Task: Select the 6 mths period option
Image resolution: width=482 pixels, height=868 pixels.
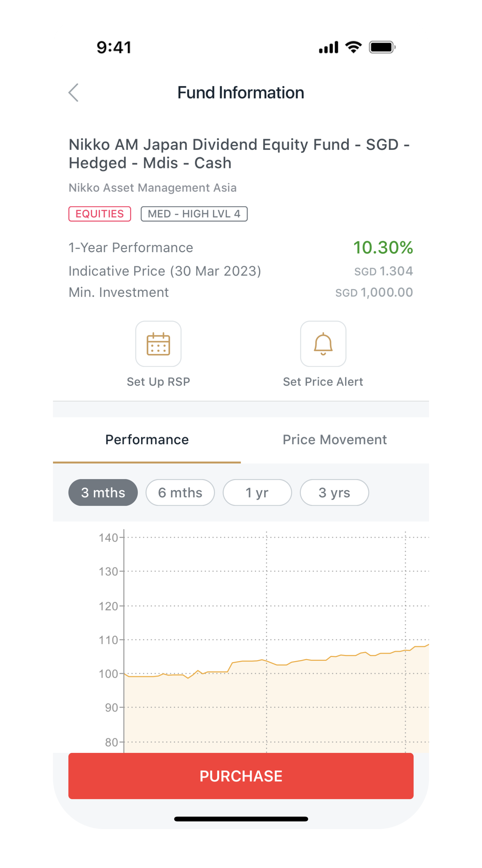Action: 180,493
